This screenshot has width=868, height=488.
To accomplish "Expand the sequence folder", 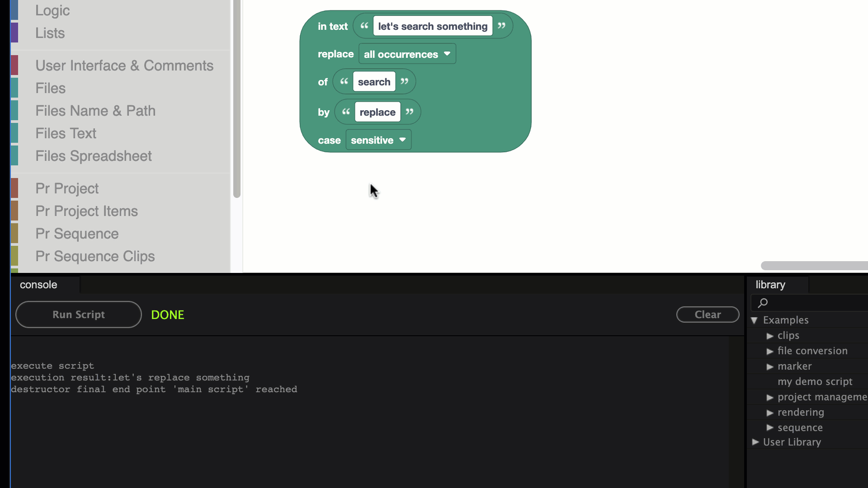I will 770,428.
